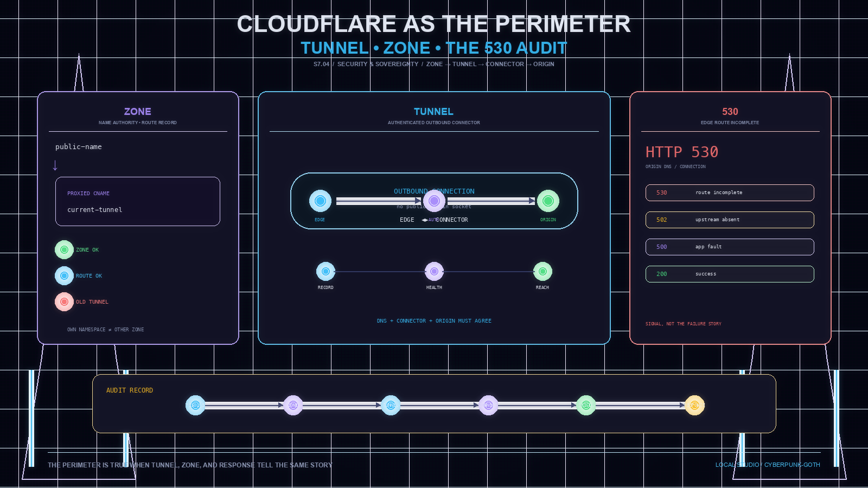This screenshot has width=868, height=488.
Task: Click 'SIGNAL, NOT THE FAILURE STORY' text
Action: pyautogui.click(x=684, y=324)
